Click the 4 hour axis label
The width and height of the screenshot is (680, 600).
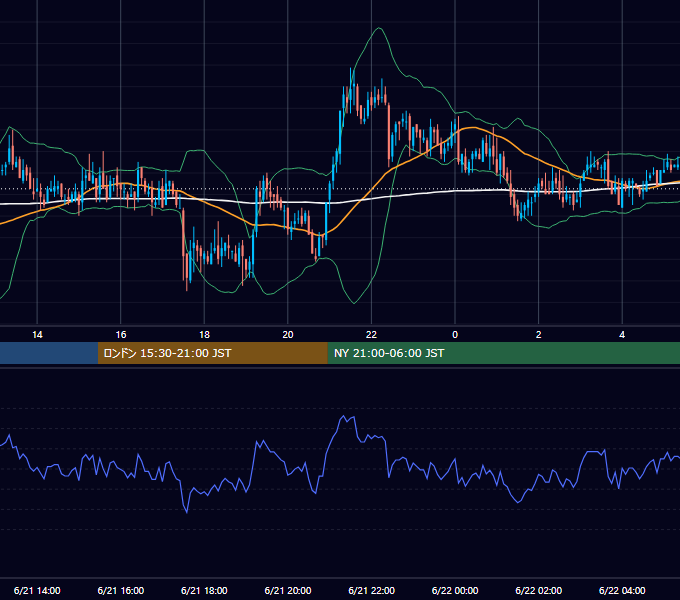pos(622,335)
